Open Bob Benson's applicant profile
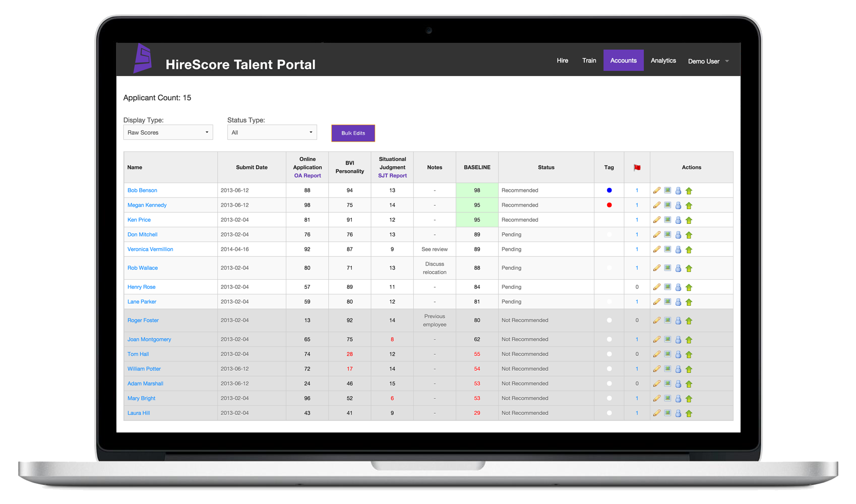856x504 pixels. [142, 191]
